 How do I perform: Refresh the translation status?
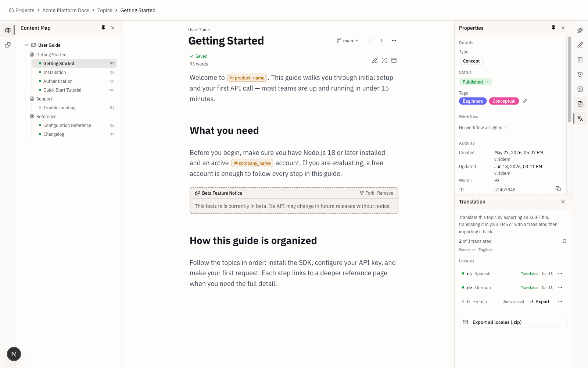pos(564,241)
